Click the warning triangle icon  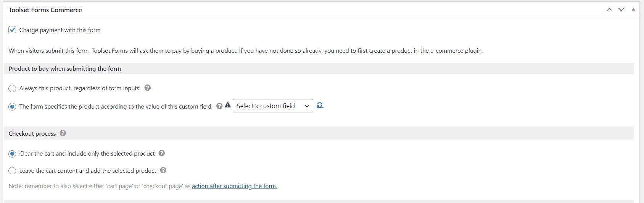228,105
